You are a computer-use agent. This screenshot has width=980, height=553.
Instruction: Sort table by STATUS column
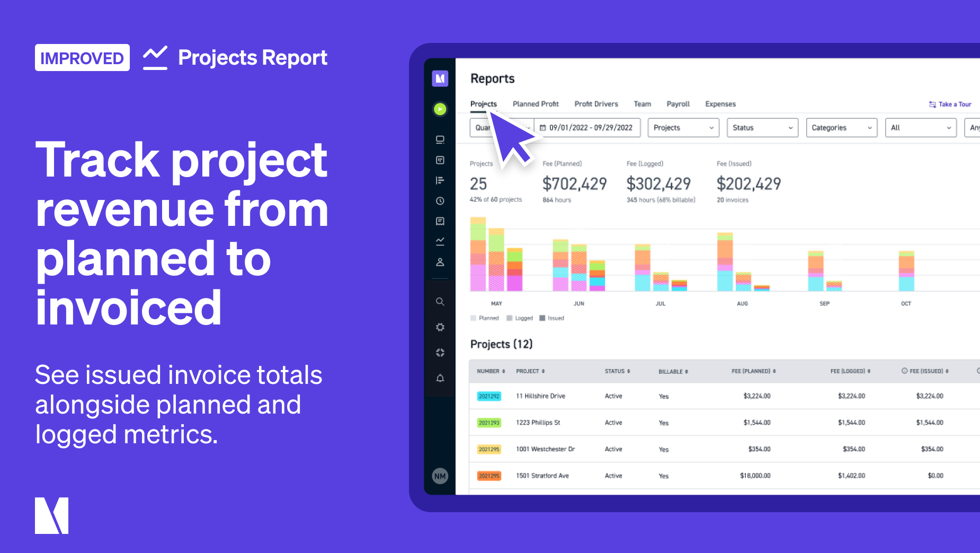tap(628, 372)
